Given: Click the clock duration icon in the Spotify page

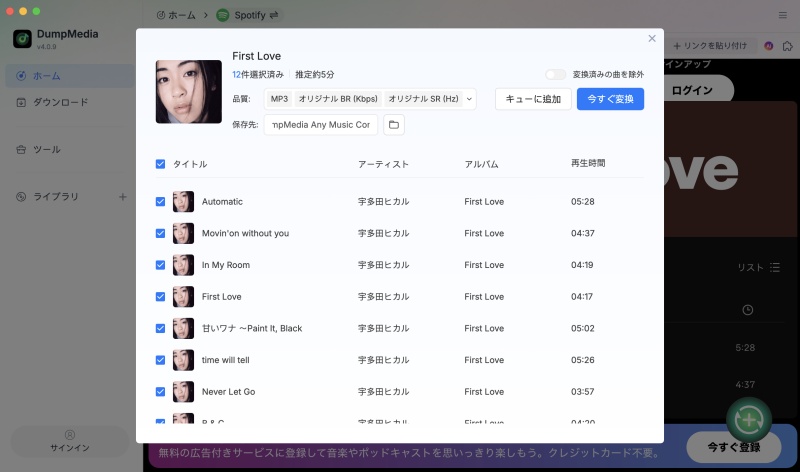Looking at the screenshot, I should click(x=747, y=310).
